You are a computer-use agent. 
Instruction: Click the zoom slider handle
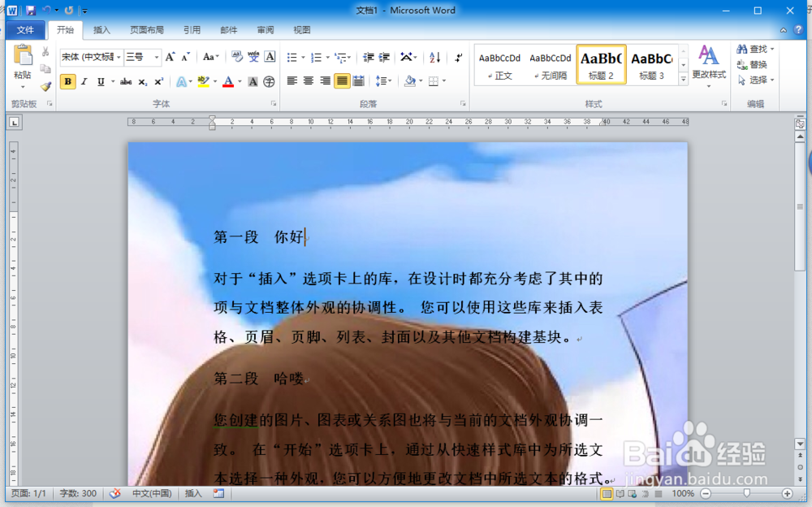coord(746,493)
